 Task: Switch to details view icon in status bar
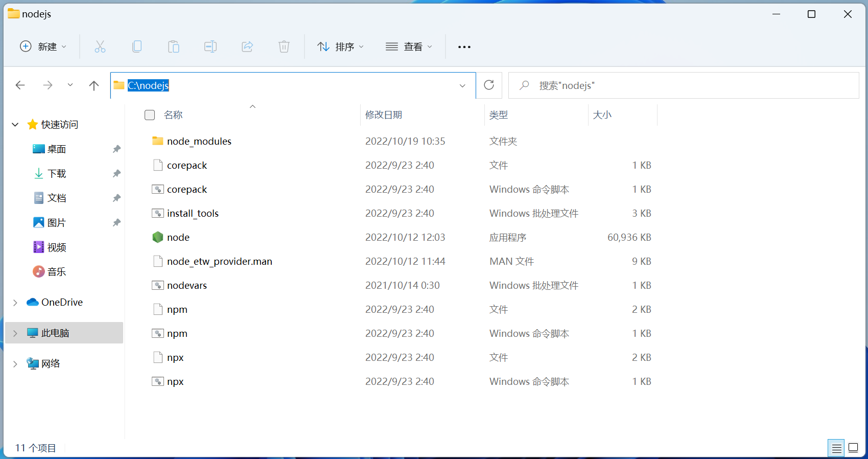pyautogui.click(x=837, y=448)
